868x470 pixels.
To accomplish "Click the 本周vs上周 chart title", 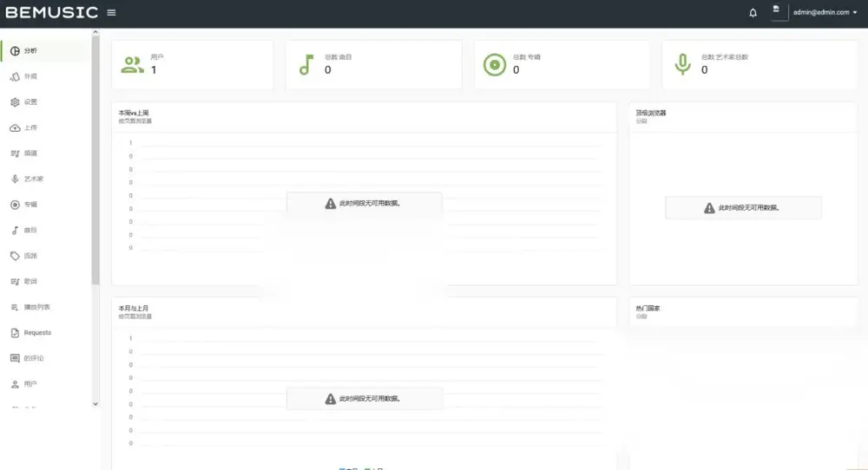I will click(x=134, y=113).
